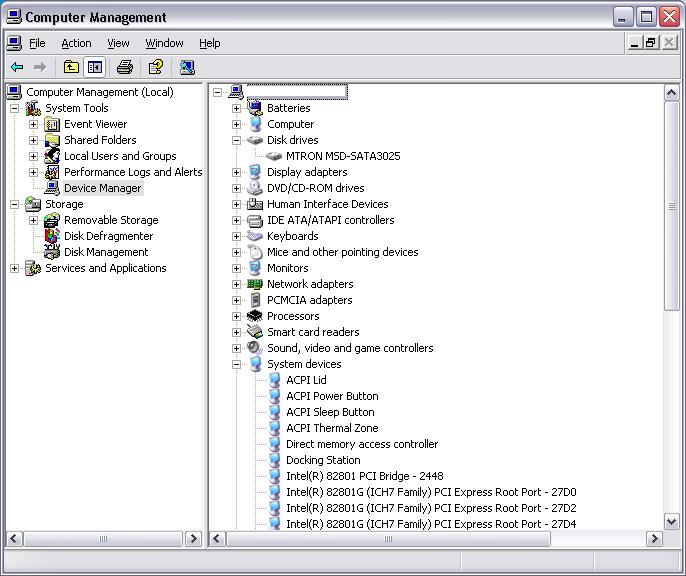The width and height of the screenshot is (686, 576).
Task: Click the Event Viewer icon
Action: click(52, 125)
